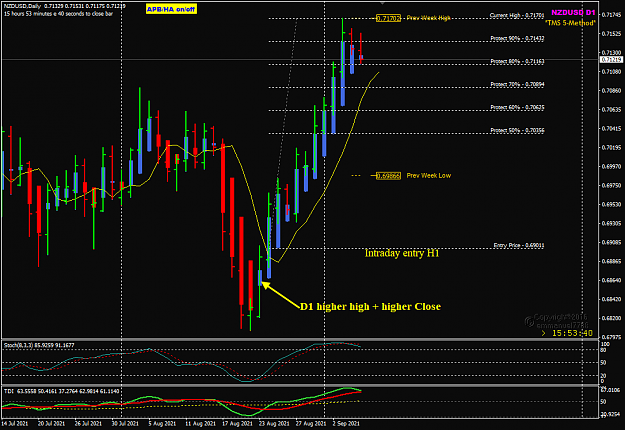The width and height of the screenshot is (625, 430).
Task: Click the 'Current High - 0.71701' label
Action: tap(517, 16)
